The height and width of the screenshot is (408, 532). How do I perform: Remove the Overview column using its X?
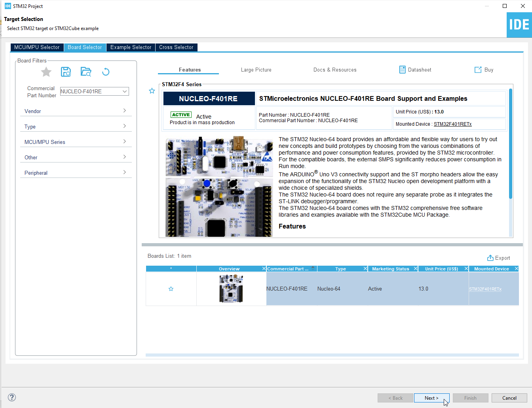[264, 269]
